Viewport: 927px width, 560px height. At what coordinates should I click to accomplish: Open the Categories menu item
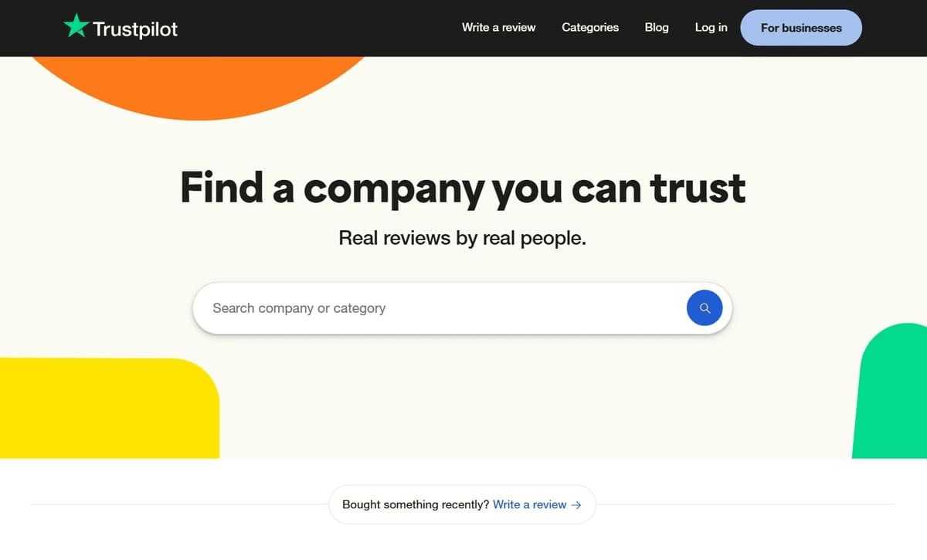pyautogui.click(x=590, y=28)
